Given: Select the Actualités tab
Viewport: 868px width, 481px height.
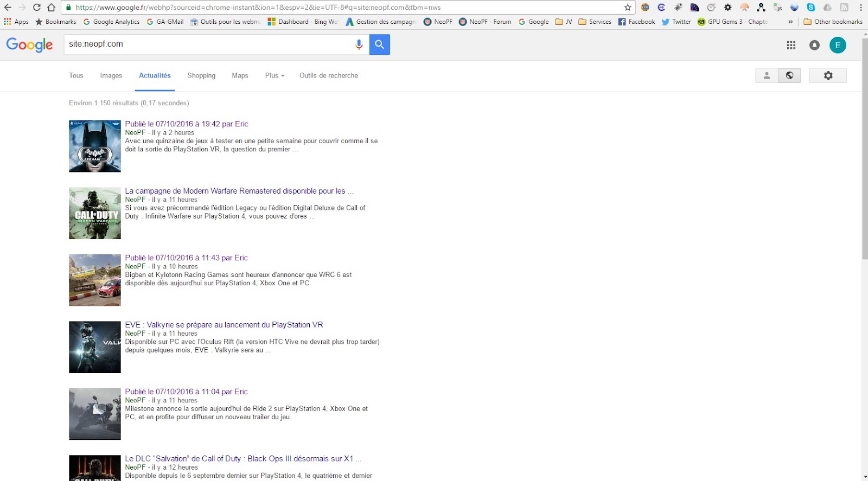Looking at the screenshot, I should coord(155,75).
